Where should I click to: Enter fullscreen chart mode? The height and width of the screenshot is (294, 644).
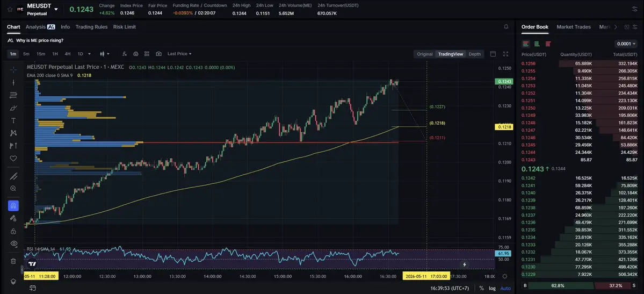(x=505, y=54)
